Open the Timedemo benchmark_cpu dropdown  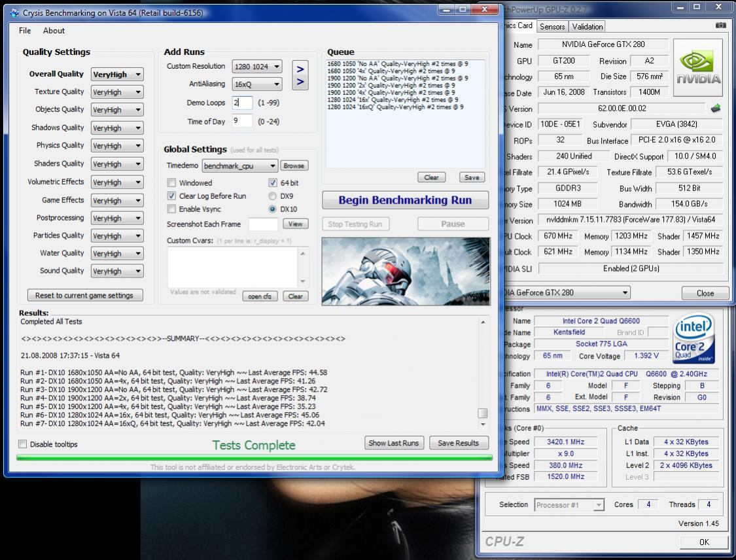click(240, 166)
